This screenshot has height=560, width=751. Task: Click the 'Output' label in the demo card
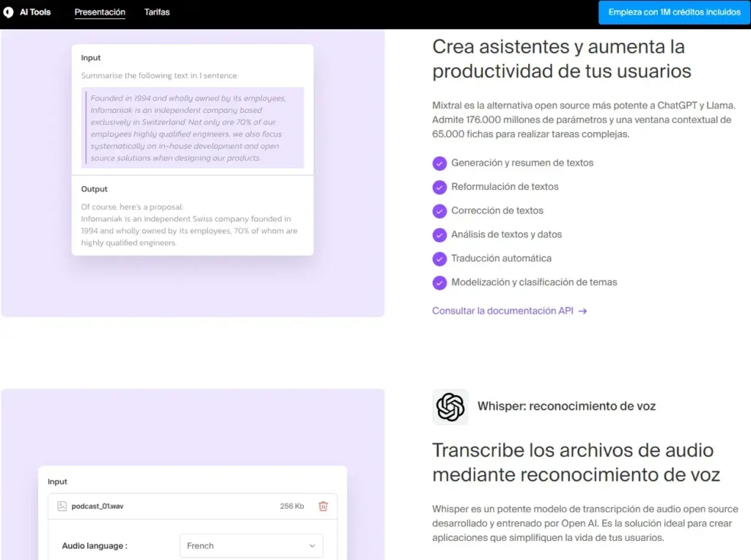coord(94,189)
